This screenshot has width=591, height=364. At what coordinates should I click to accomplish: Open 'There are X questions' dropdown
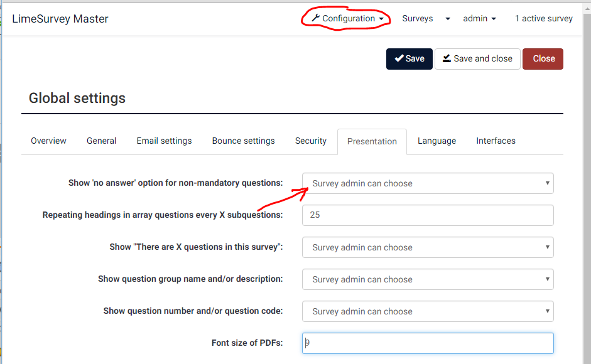click(428, 247)
